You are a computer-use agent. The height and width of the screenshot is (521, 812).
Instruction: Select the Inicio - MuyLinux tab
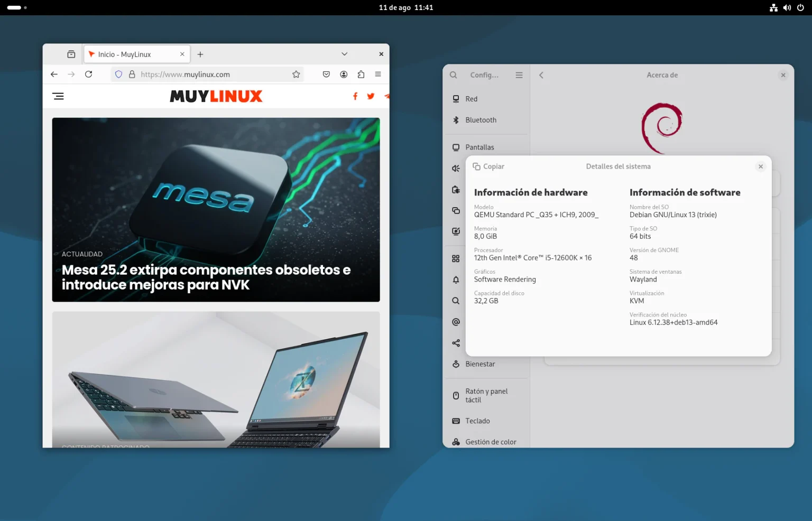coord(136,54)
